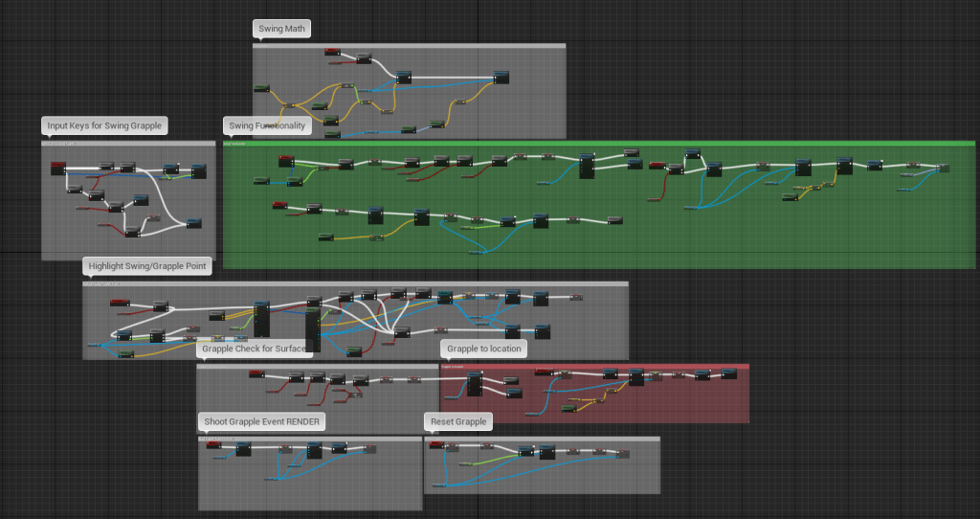Select the "Shoot Grapple Event RENDER" label

pyautogui.click(x=262, y=421)
